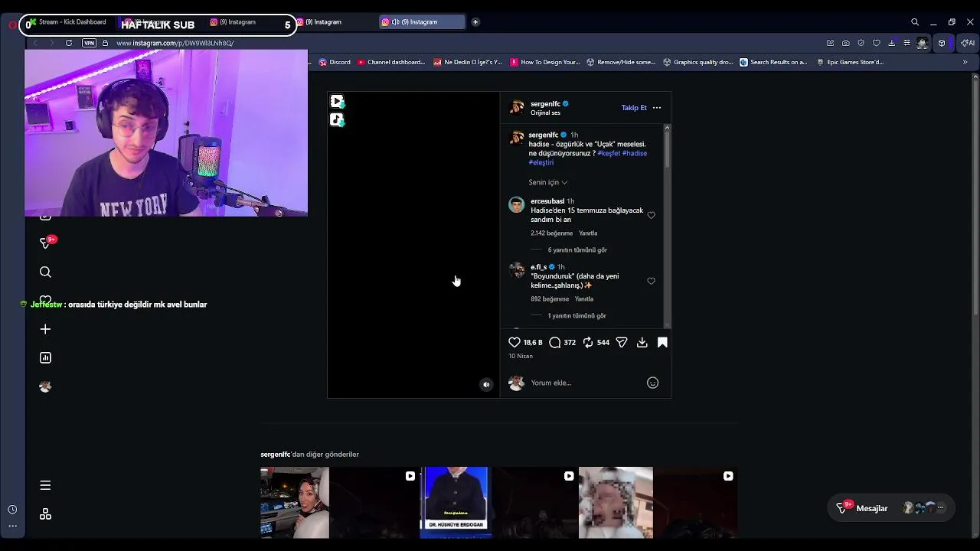The height and width of the screenshot is (551, 980).
Task: Open the #eleştiri hashtag
Action: click(x=541, y=162)
